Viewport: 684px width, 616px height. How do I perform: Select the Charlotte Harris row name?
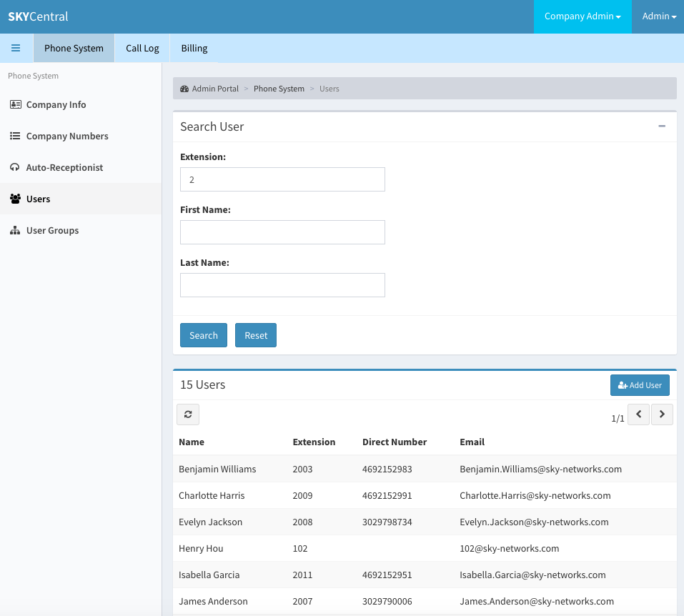click(212, 496)
